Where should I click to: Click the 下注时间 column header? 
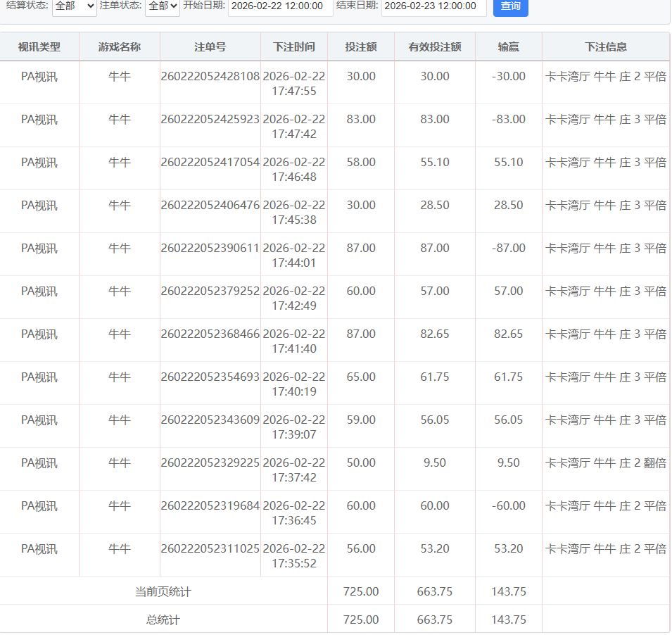(293, 47)
